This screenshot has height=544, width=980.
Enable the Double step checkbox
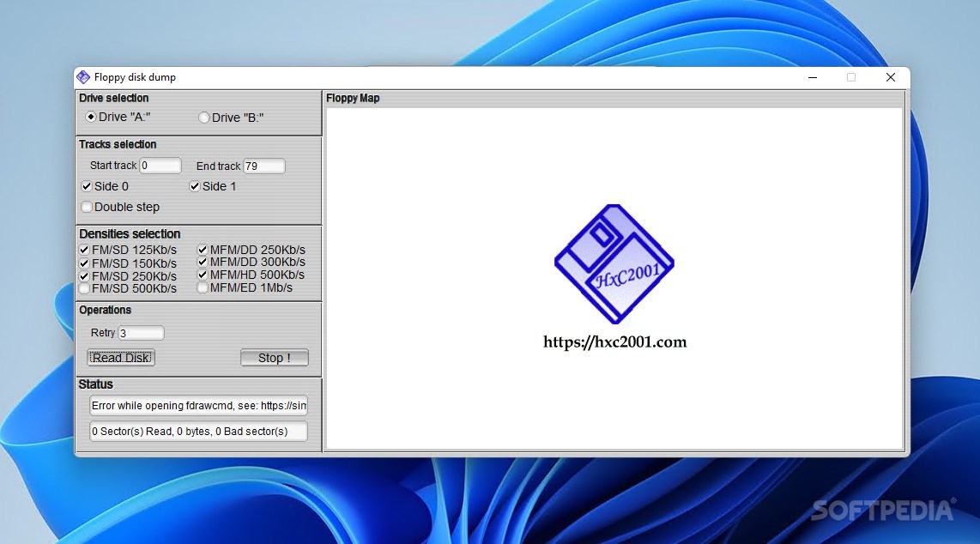87,207
